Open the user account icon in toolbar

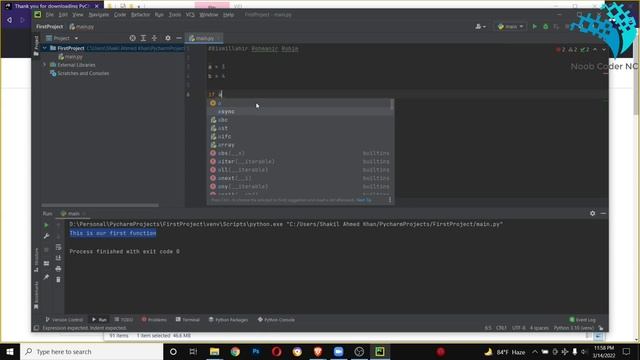480,27
